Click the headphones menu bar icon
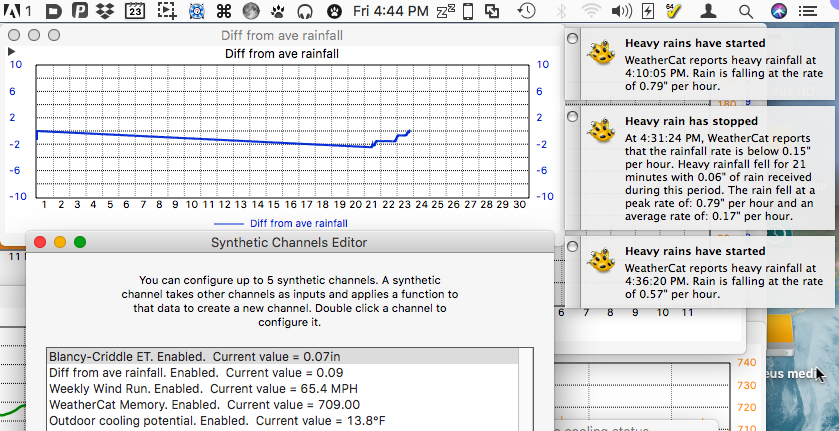Image resolution: width=839 pixels, height=431 pixels. (x=305, y=10)
